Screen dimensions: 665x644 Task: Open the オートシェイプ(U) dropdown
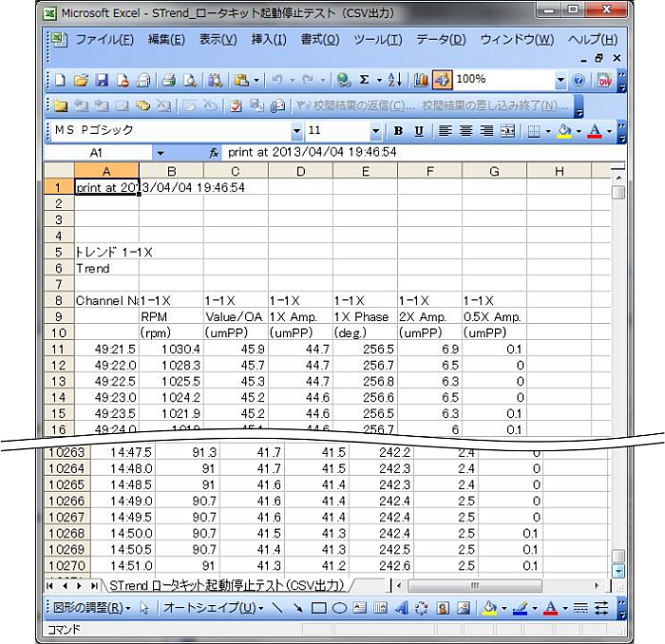tap(214, 609)
